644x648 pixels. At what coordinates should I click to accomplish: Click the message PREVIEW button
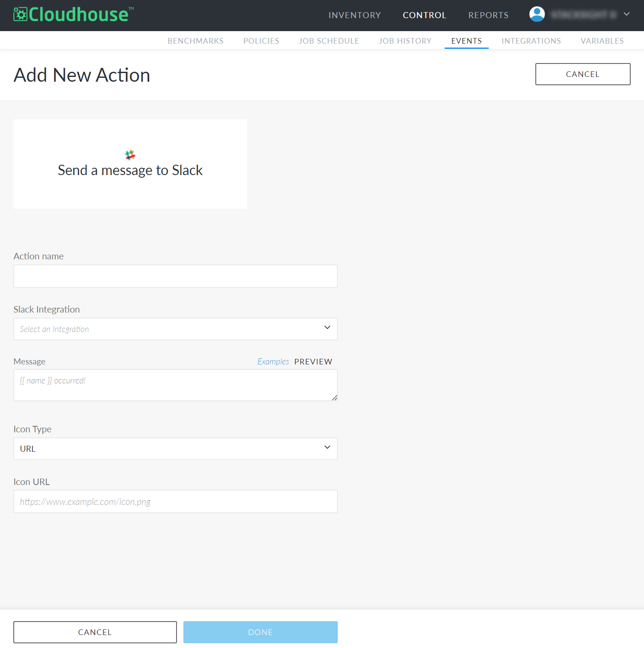click(313, 361)
